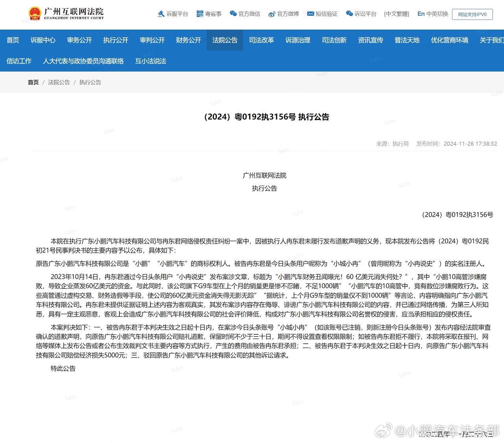Click the 短信验证 envelope icon
Screen dimensions: 504x443
[x=311, y=14]
